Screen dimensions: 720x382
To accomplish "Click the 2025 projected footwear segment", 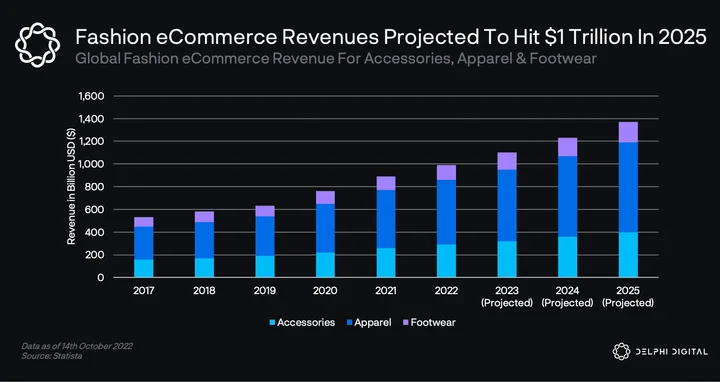I will tap(628, 132).
